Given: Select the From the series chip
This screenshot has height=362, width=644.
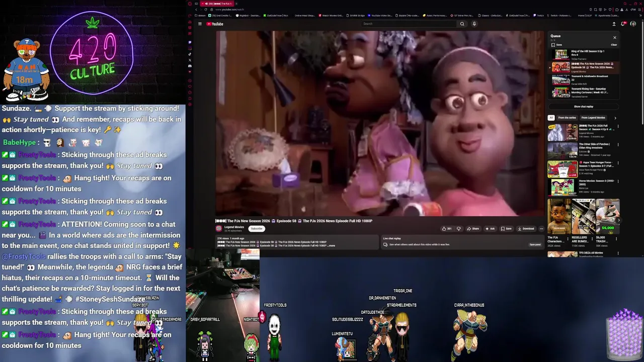Looking at the screenshot, I should (567, 118).
